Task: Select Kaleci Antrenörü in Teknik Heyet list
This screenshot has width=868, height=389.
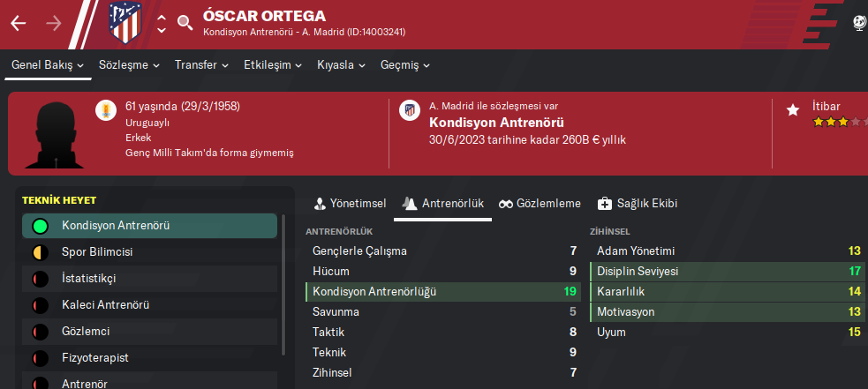Action: pyautogui.click(x=105, y=305)
